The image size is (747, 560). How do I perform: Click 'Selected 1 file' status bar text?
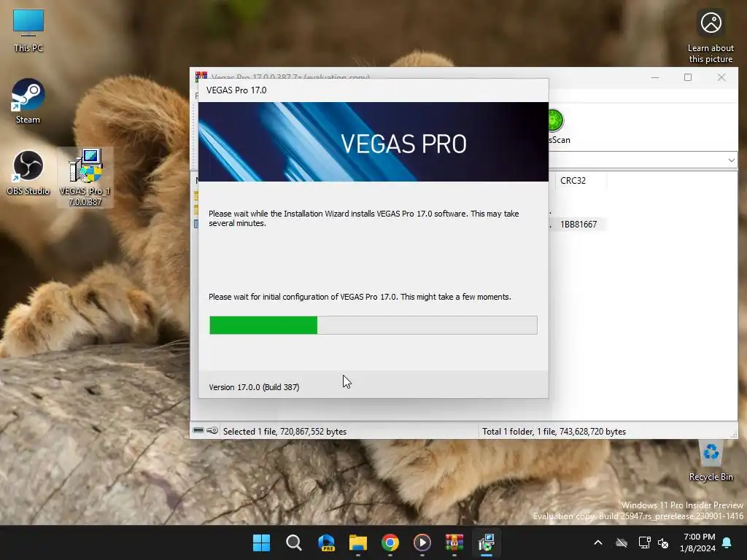[x=285, y=432]
